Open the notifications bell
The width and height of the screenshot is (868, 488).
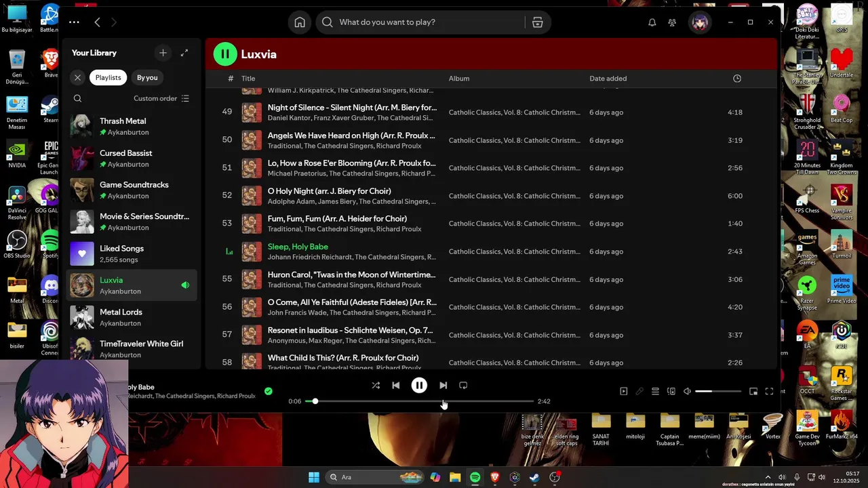pos(652,22)
